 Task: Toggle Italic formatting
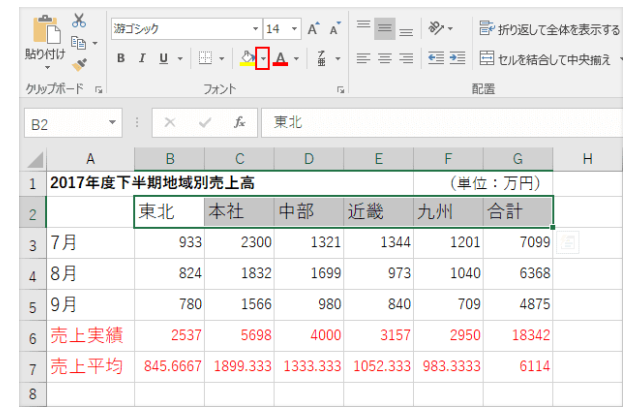(x=143, y=58)
